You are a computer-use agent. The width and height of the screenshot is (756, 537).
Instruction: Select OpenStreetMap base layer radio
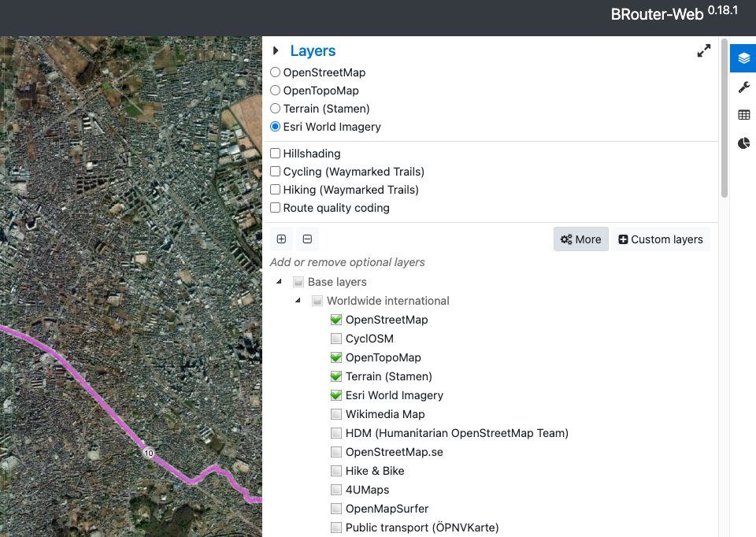coord(276,72)
